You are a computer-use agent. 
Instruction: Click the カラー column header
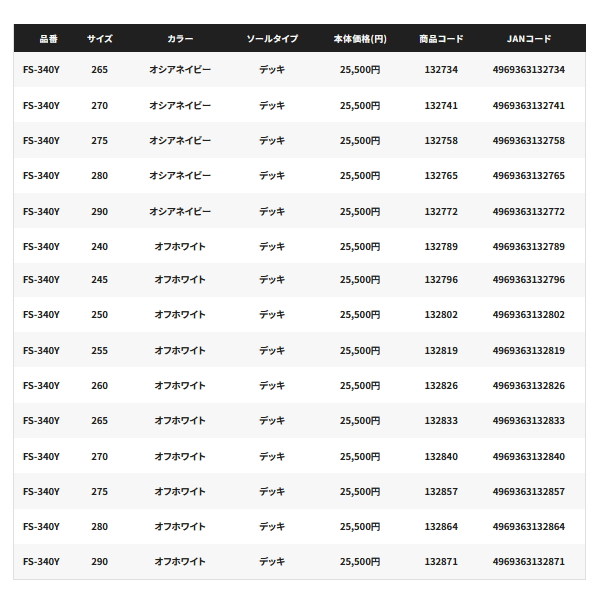click(x=180, y=39)
